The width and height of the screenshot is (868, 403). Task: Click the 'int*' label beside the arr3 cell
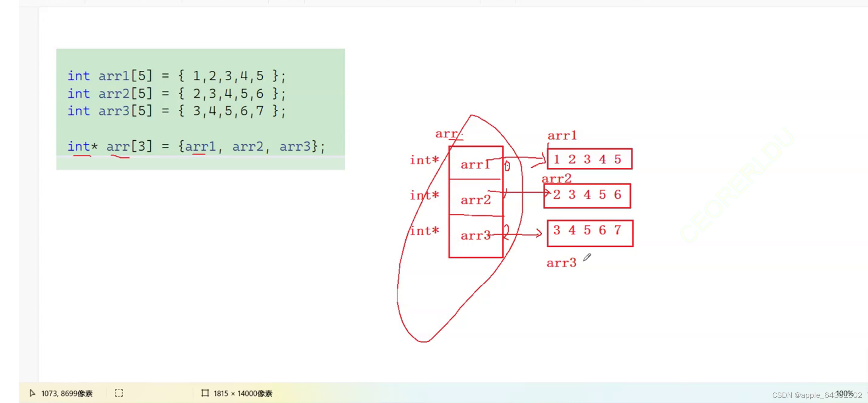point(424,231)
